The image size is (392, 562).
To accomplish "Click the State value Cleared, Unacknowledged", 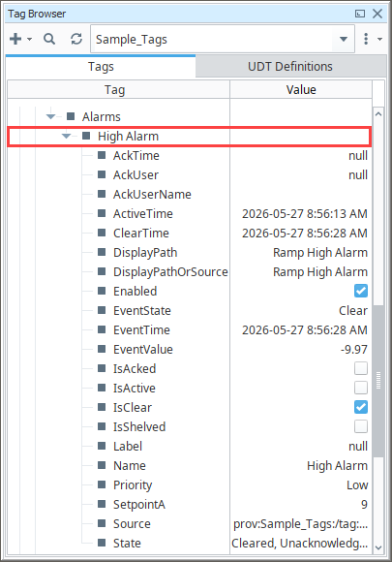I will click(x=300, y=544).
